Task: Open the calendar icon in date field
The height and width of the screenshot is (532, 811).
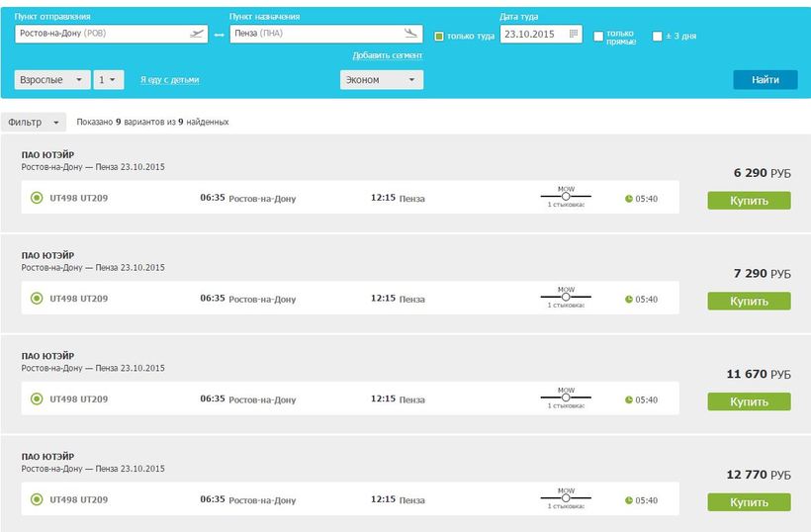Action: (x=573, y=34)
